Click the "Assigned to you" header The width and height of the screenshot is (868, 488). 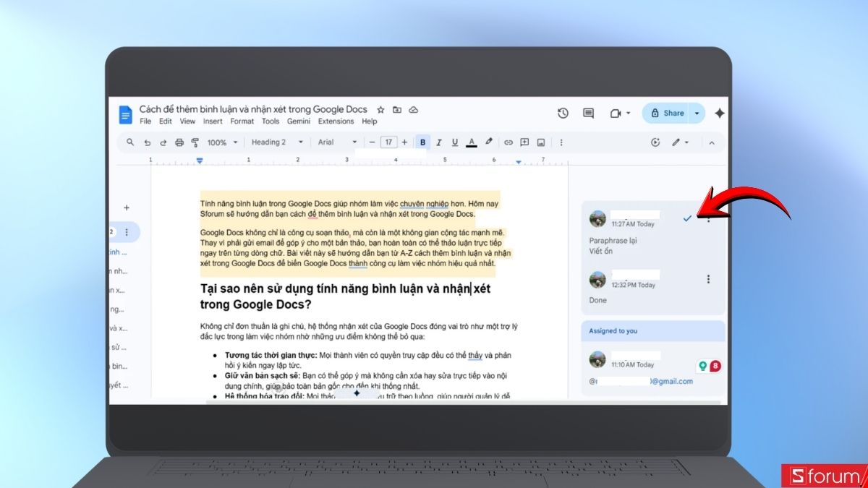[613, 331]
